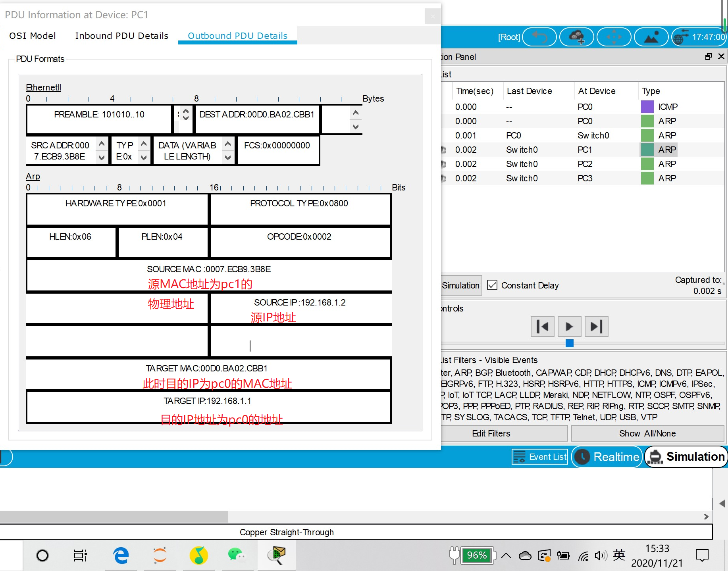This screenshot has height=571, width=728.
Task: Switch to Simulation mode
Action: pyautogui.click(x=686, y=456)
